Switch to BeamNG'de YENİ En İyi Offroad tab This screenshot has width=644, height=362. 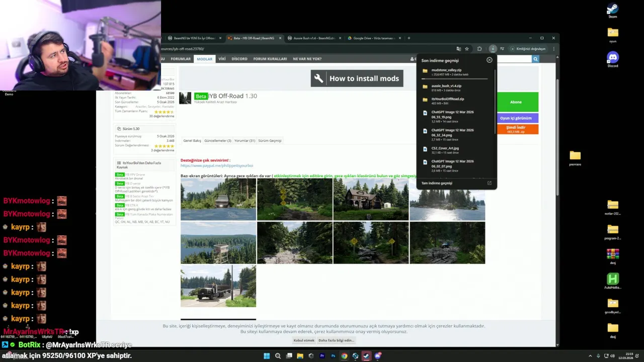(x=194, y=38)
